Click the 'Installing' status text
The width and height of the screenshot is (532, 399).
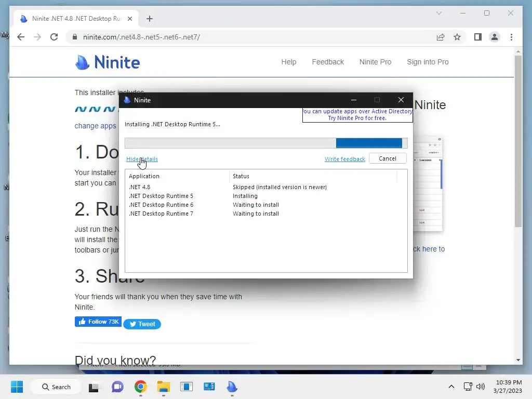(245, 196)
